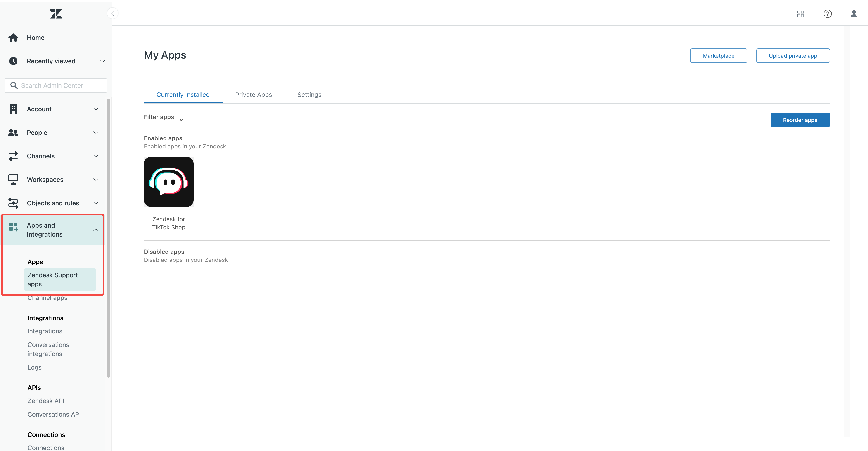
Task: Open the user profile icon
Action: (854, 14)
